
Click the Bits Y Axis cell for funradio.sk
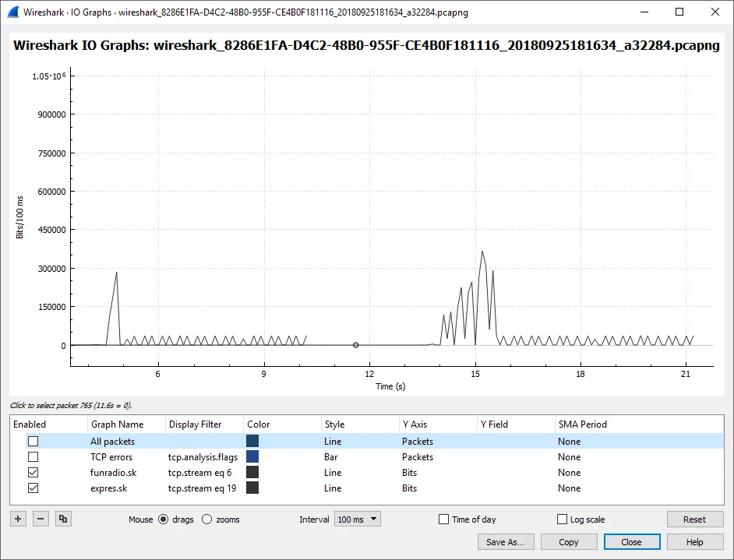coord(409,473)
